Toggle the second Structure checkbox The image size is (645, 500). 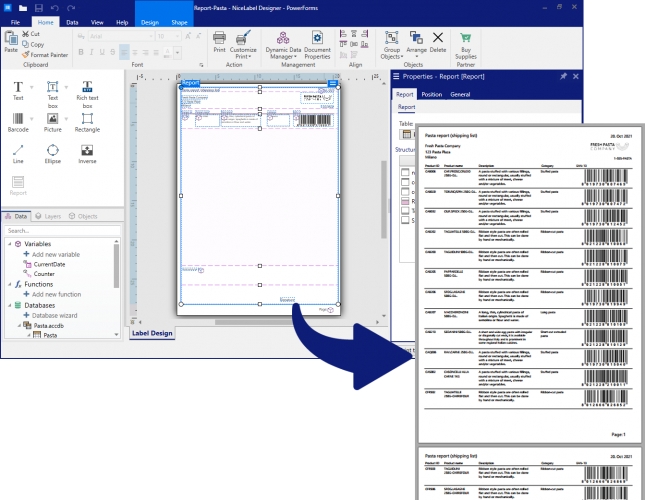pyautogui.click(x=406, y=181)
